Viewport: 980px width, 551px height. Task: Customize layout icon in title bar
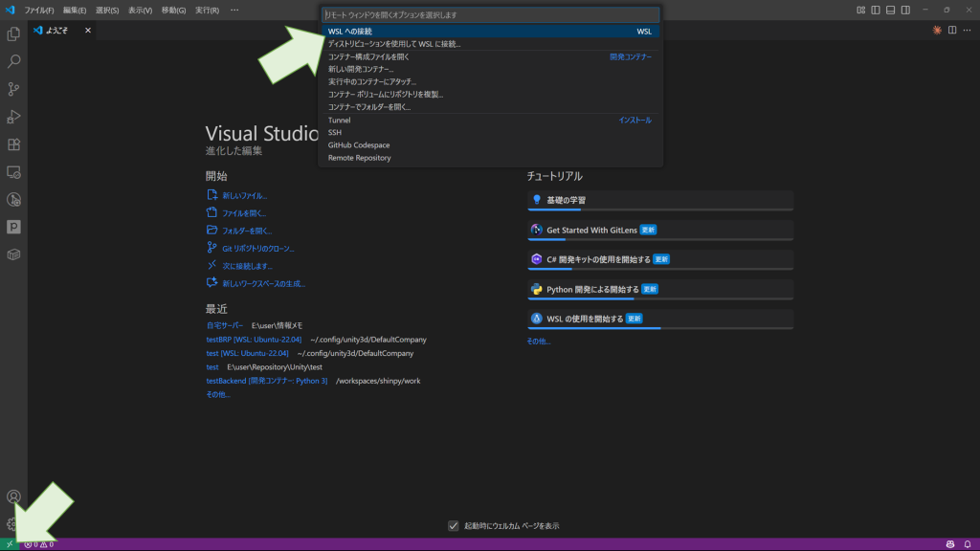[860, 10]
